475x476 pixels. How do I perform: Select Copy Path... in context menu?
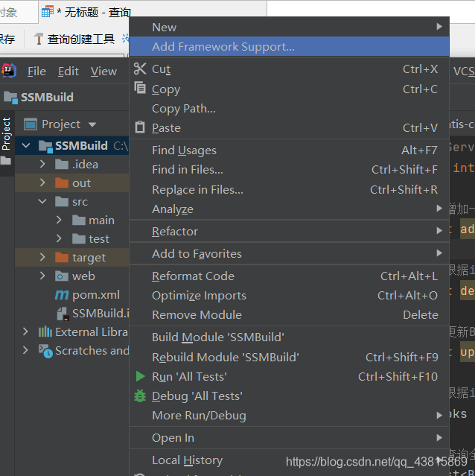click(x=289, y=108)
